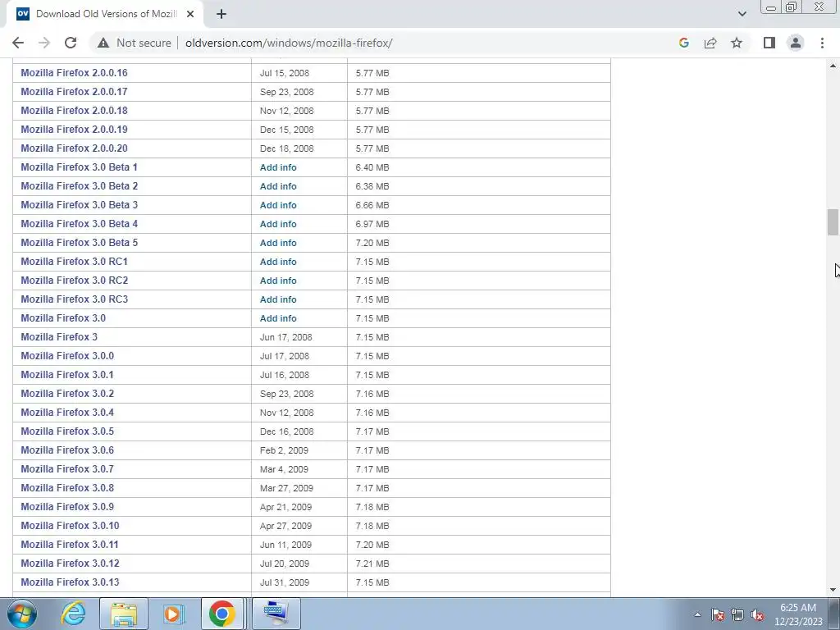Screen dimensions: 840x630
Task: Click the scrollbar up arrow
Action: 833,66
